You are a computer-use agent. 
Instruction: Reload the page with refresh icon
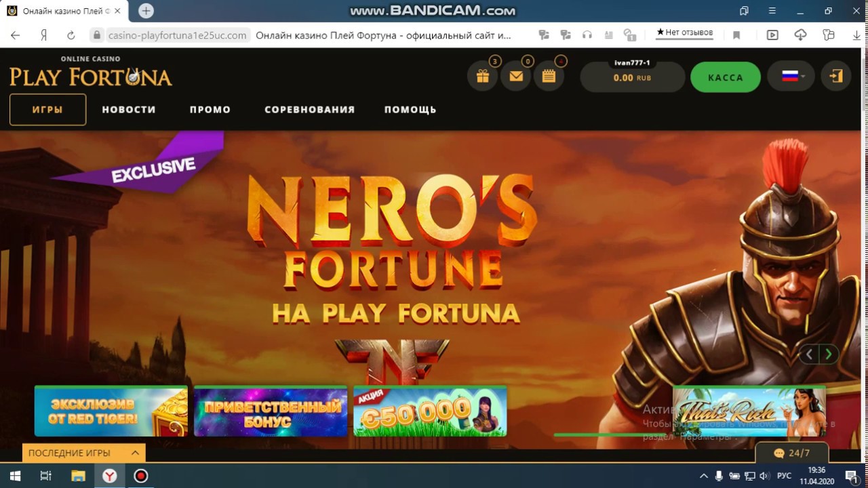coord(71,35)
